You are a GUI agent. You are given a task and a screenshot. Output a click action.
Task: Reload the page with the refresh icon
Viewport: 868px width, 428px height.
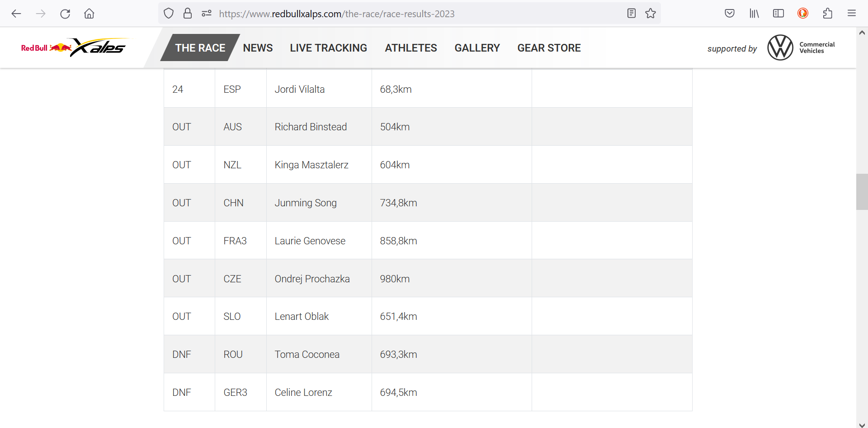tap(65, 14)
